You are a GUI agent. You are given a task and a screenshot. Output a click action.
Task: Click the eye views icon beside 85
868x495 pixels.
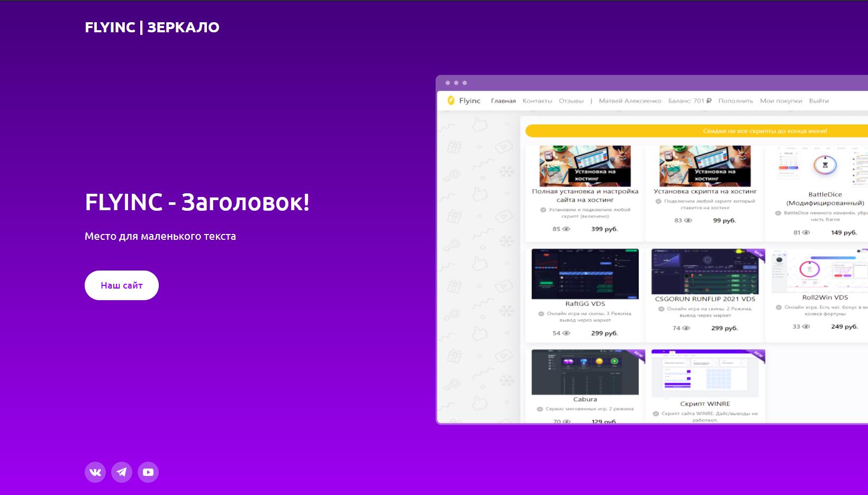pos(566,229)
